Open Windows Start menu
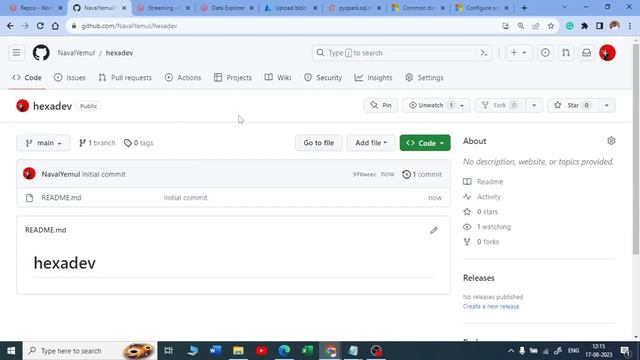This screenshot has width=640, height=360. (11, 351)
